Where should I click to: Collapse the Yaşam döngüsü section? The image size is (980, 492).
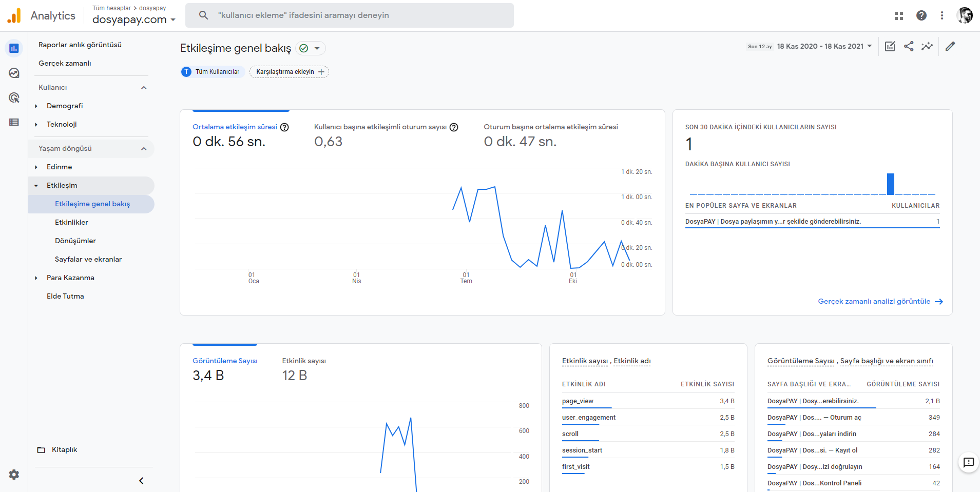144,149
